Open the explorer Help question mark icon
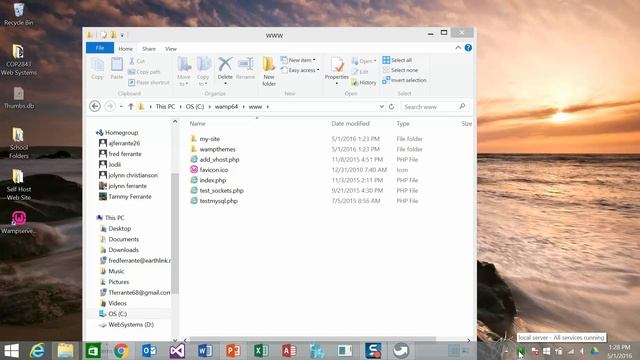Image resolution: width=640 pixels, height=360 pixels. (468, 48)
